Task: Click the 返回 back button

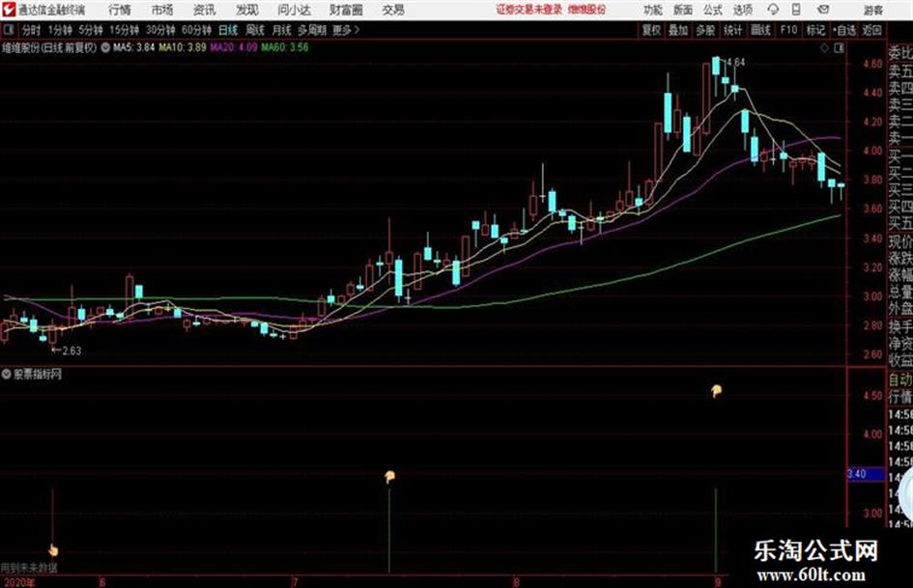Action: [x=871, y=30]
